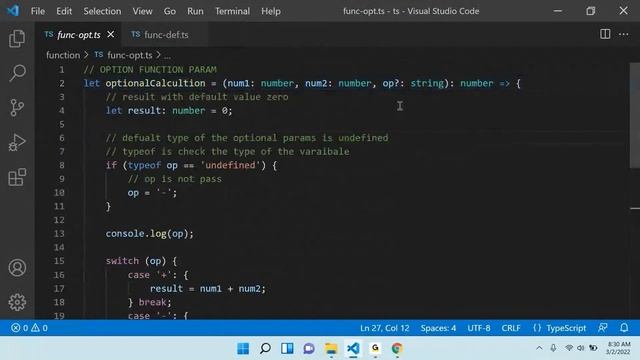Click 'optionalCalcultion' identifier on line 2

[156, 83]
